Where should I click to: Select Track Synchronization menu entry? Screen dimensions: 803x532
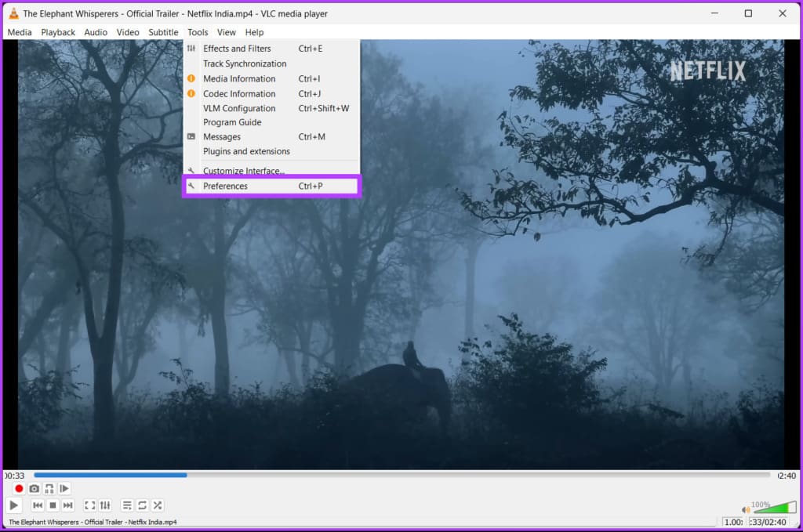pyautogui.click(x=271, y=63)
